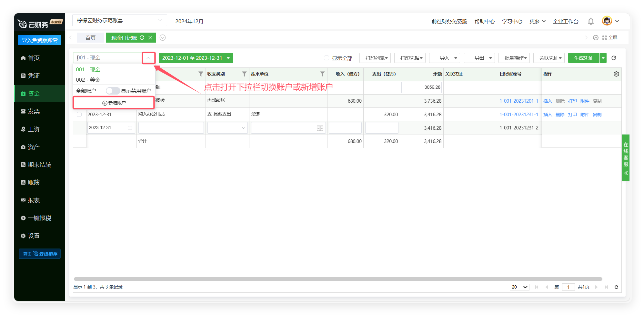The width and height of the screenshot is (644, 315).
Task: Click the filter icon in 往来单位 column
Action: [322, 74]
